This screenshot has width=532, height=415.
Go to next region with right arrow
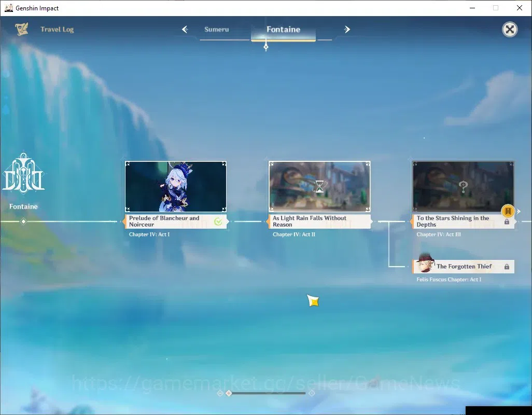[x=347, y=30]
